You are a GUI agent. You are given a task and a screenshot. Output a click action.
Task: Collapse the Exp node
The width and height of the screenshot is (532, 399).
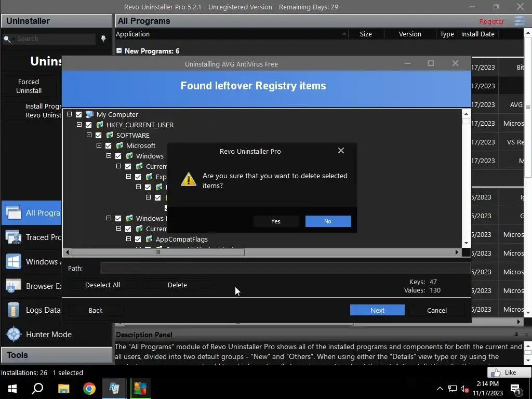tap(128, 177)
